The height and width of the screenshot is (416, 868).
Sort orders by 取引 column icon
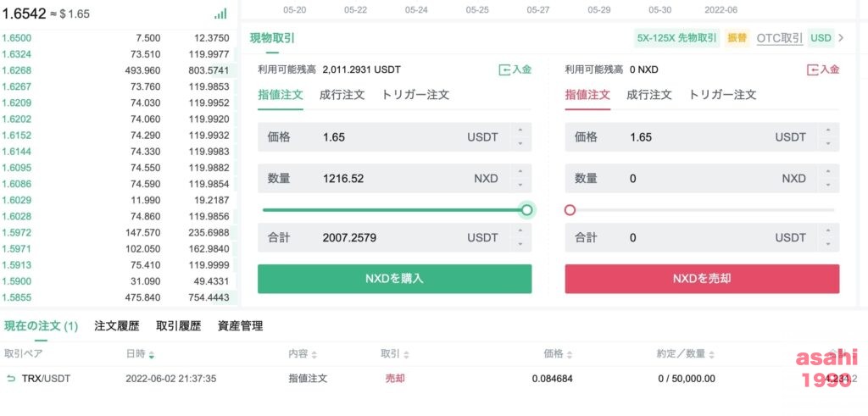click(x=406, y=355)
